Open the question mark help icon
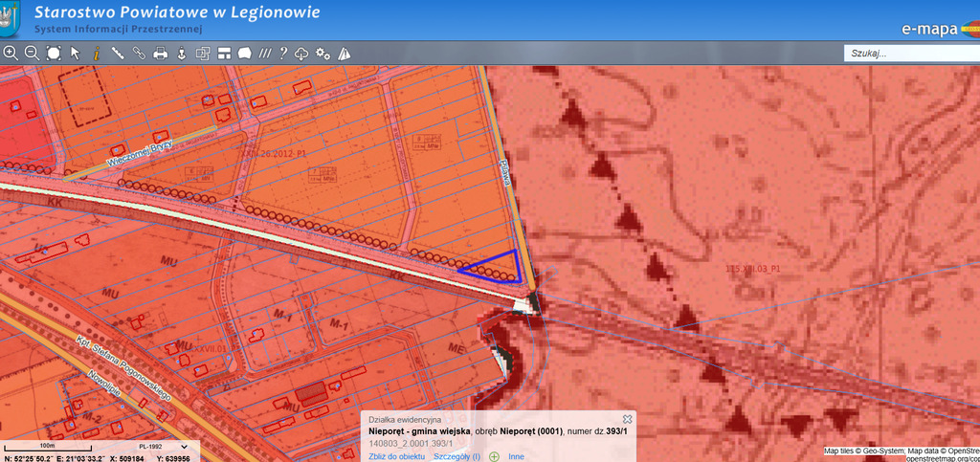Image resolution: width=980 pixels, height=462 pixels. click(x=283, y=54)
